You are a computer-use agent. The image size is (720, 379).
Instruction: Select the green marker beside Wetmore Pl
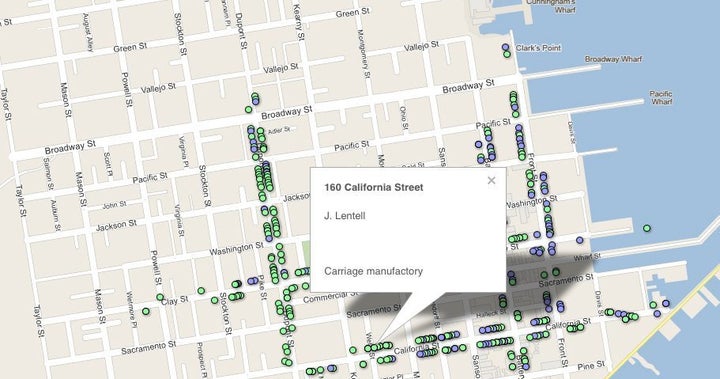click(x=146, y=311)
